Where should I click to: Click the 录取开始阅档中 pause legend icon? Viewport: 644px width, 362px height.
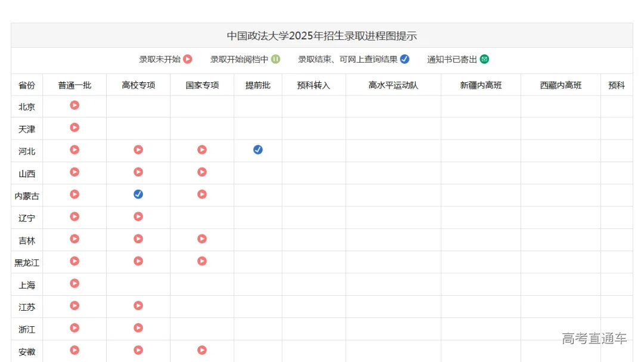tap(275, 59)
